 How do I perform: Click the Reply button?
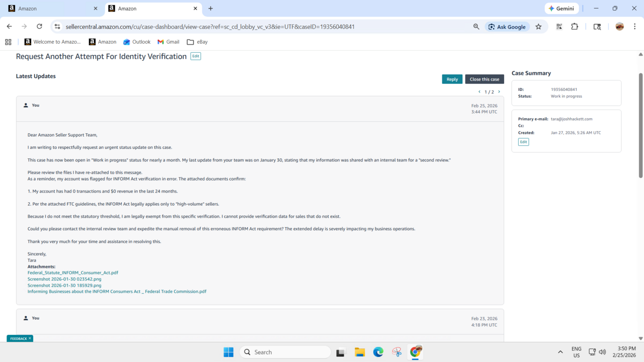pyautogui.click(x=452, y=79)
